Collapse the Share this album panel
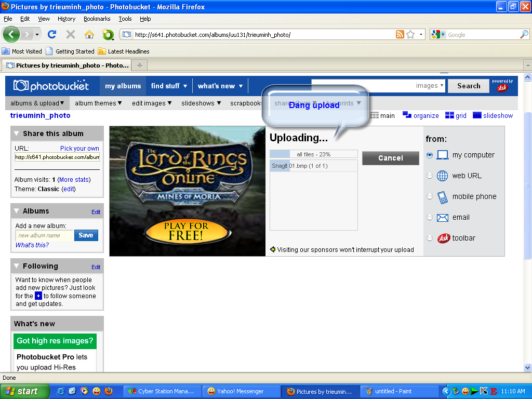The image size is (532, 399). [x=16, y=134]
